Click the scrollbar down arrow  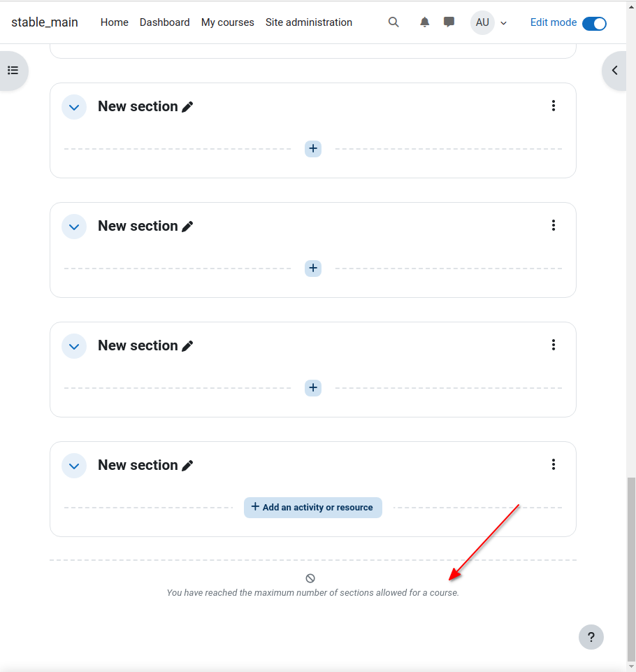pos(631,667)
